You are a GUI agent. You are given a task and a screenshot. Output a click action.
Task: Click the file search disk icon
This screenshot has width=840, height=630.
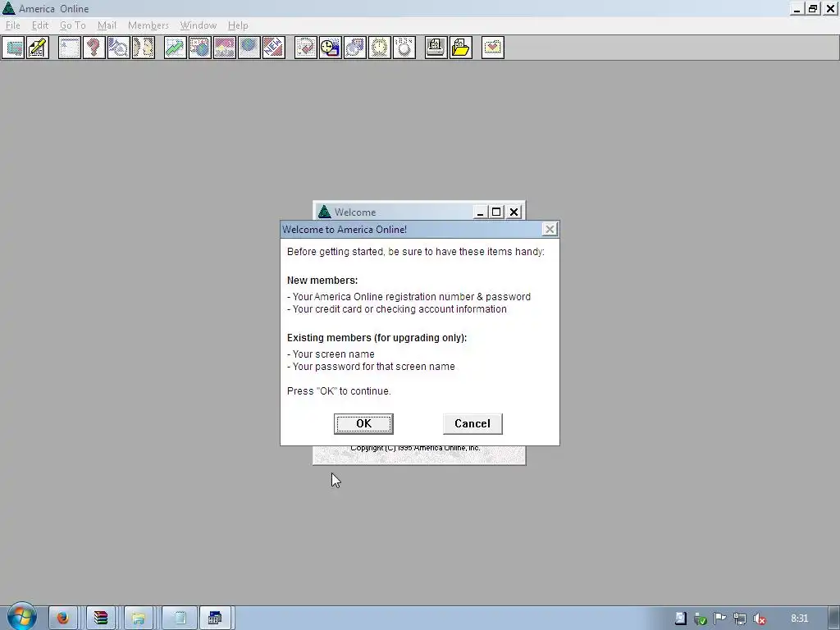[x=355, y=48]
